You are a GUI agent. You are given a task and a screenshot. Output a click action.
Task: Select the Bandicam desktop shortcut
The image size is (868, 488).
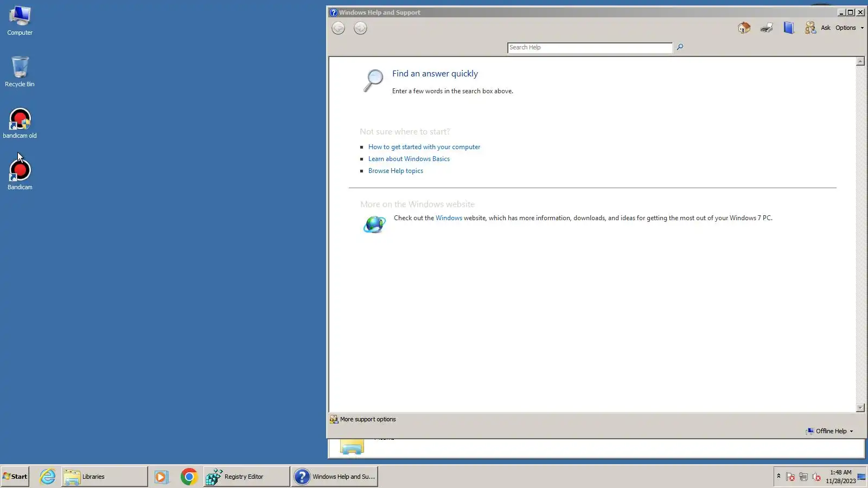coord(20,175)
